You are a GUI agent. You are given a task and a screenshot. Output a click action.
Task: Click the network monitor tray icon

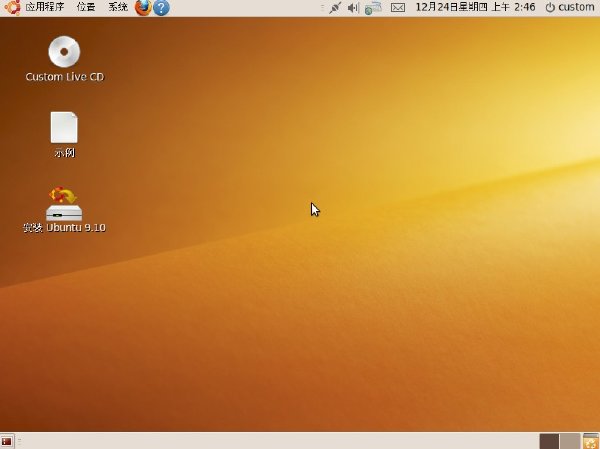pyautogui.click(x=373, y=8)
